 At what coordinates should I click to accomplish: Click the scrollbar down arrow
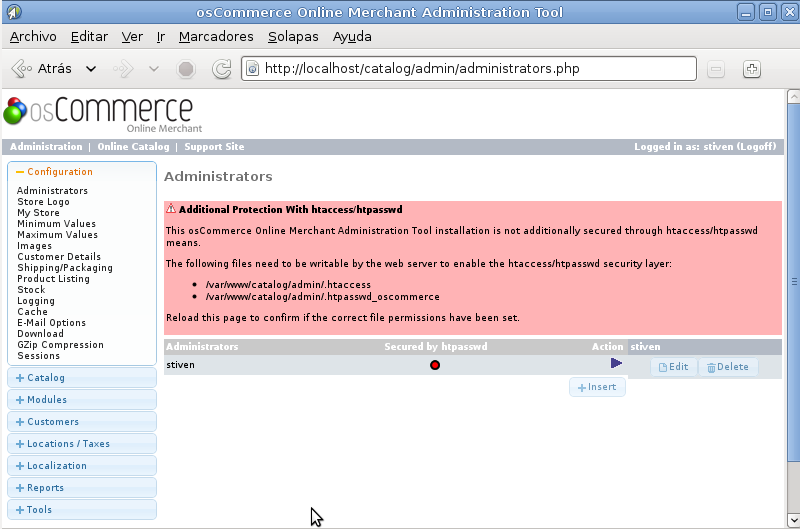(793, 520)
